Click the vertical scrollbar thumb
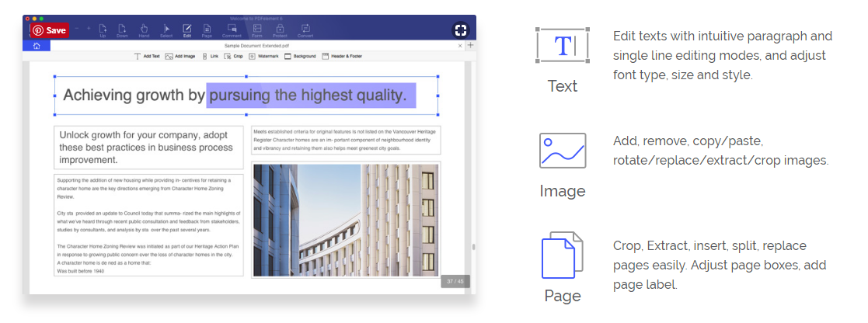The height and width of the screenshot is (323, 868). click(472, 247)
